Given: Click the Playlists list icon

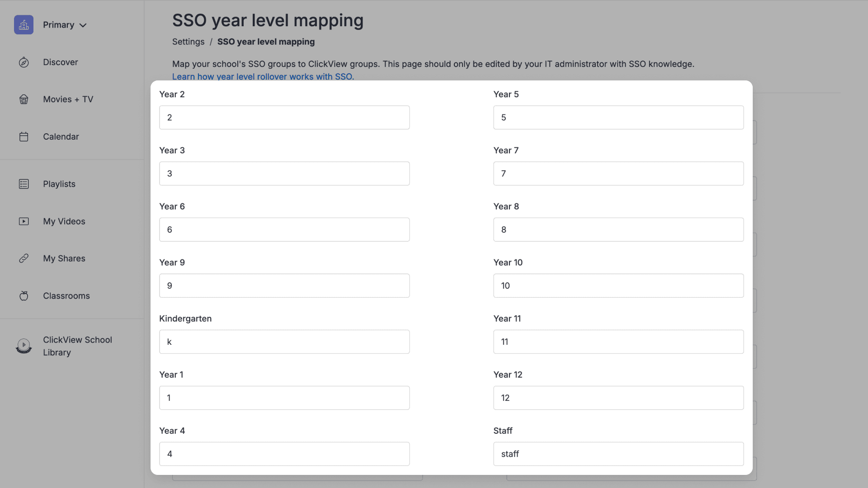Looking at the screenshot, I should pos(24,184).
